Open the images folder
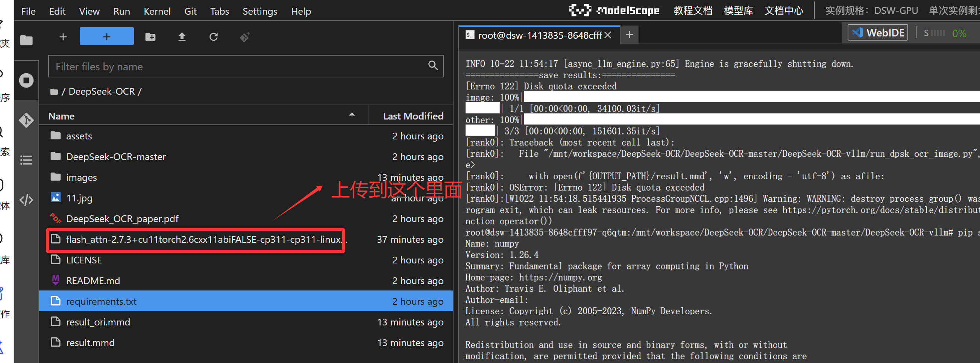 (x=81, y=177)
